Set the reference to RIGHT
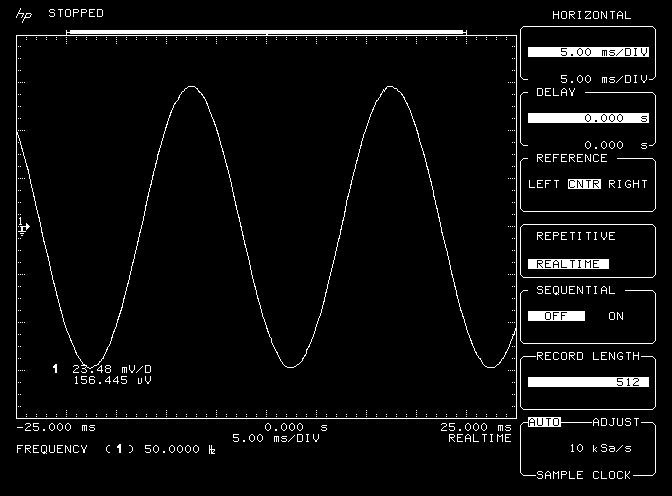Viewport: 672px width, 496px height. (x=628, y=184)
